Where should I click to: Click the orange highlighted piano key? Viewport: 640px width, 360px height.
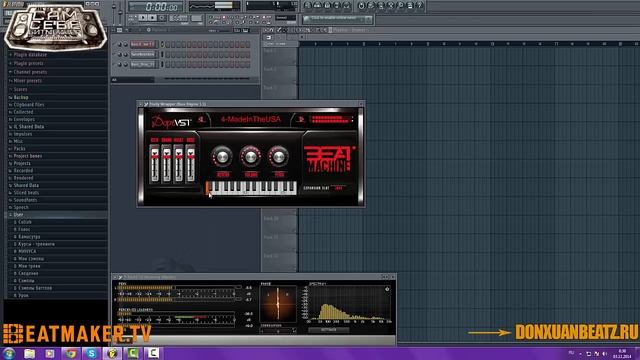click(207, 188)
